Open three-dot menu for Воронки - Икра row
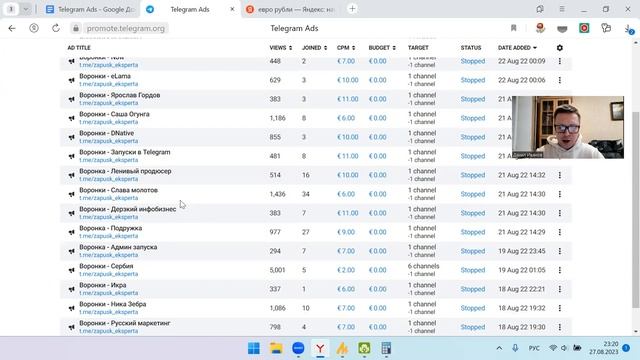This screenshot has height=360, width=640. pyautogui.click(x=560, y=289)
